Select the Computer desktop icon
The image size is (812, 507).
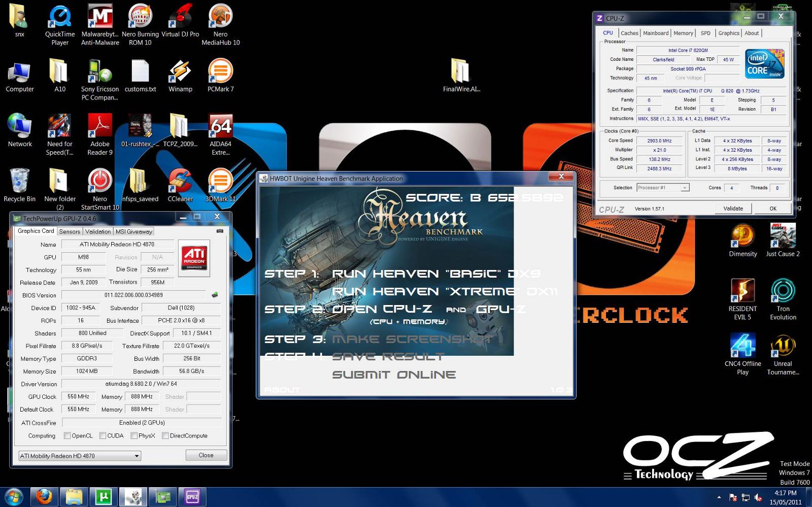click(x=20, y=76)
